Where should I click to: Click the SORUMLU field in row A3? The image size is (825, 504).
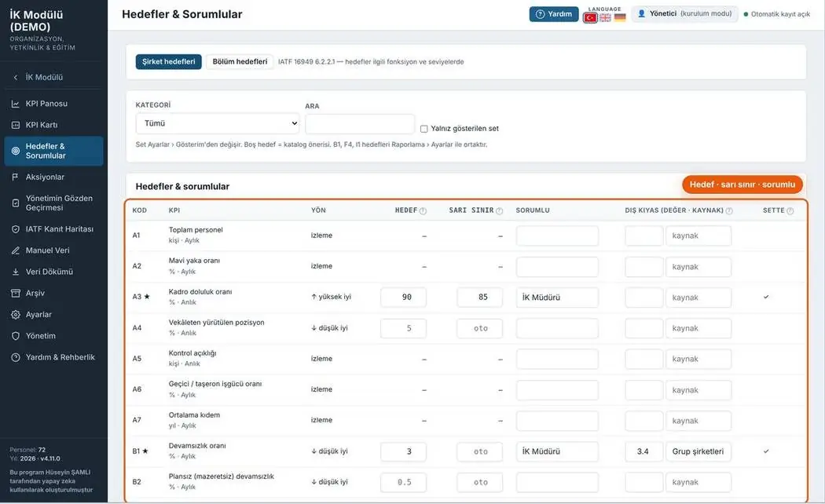tap(557, 298)
